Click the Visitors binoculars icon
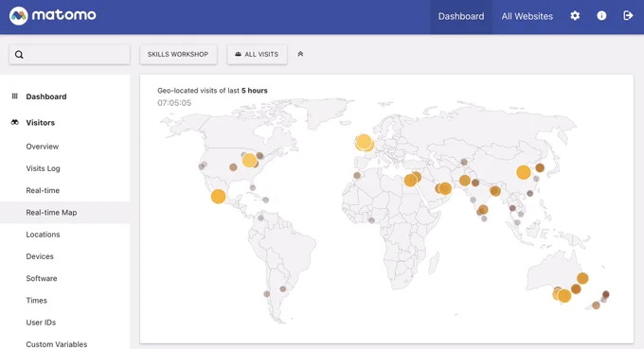This screenshot has width=644, height=349. [x=15, y=122]
